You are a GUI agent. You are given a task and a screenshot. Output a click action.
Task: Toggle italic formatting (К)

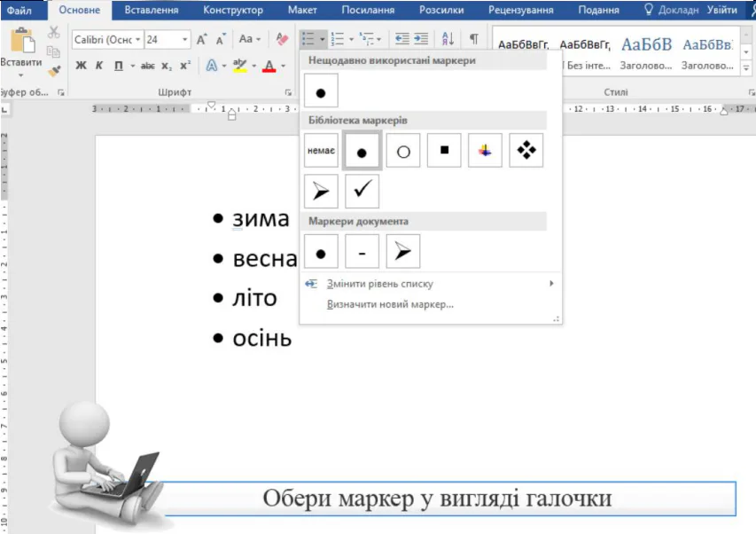tap(99, 66)
